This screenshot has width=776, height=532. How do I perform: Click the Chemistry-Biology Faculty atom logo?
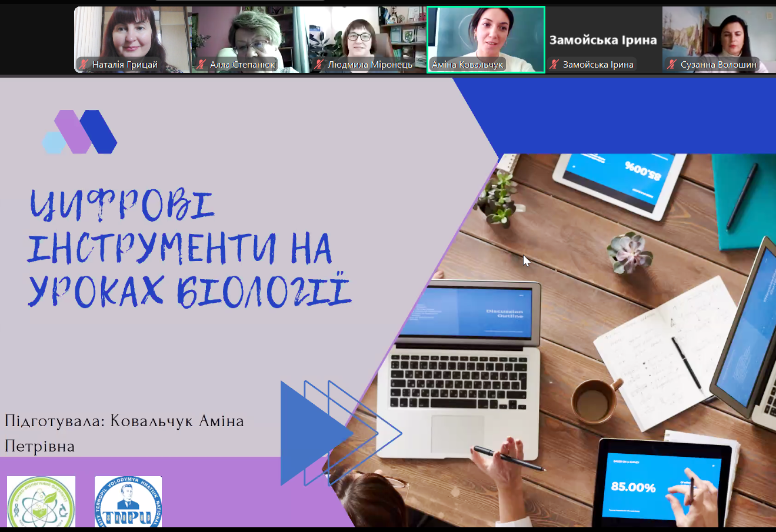coord(41,503)
